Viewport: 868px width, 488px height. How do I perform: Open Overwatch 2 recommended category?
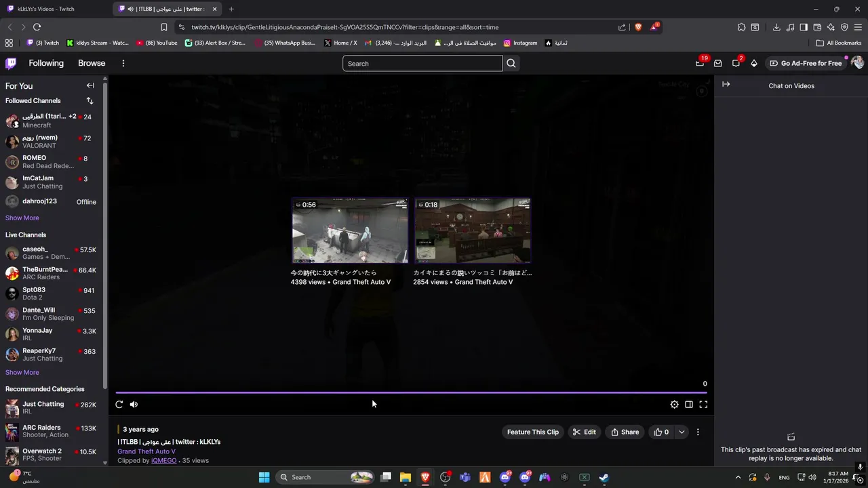click(51, 454)
